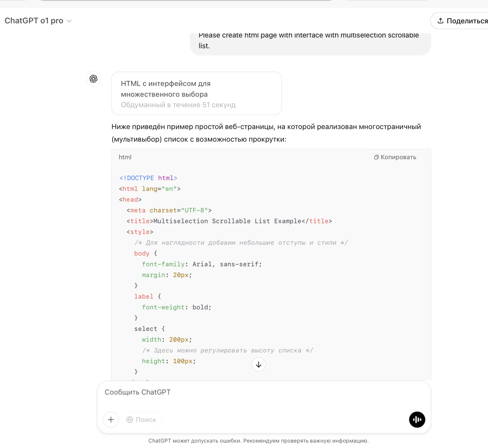Click the plus attachment button
Image resolution: width=488 pixels, height=448 pixels.
[111, 420]
